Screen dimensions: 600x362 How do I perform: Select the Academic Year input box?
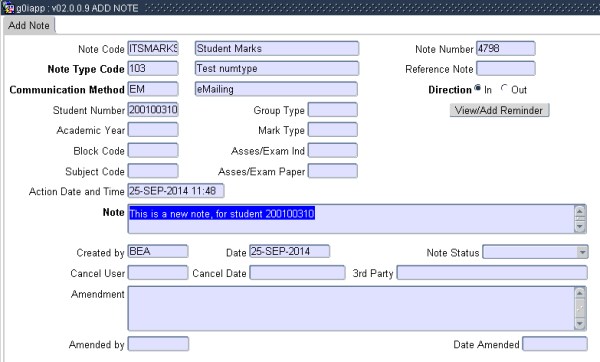point(153,130)
